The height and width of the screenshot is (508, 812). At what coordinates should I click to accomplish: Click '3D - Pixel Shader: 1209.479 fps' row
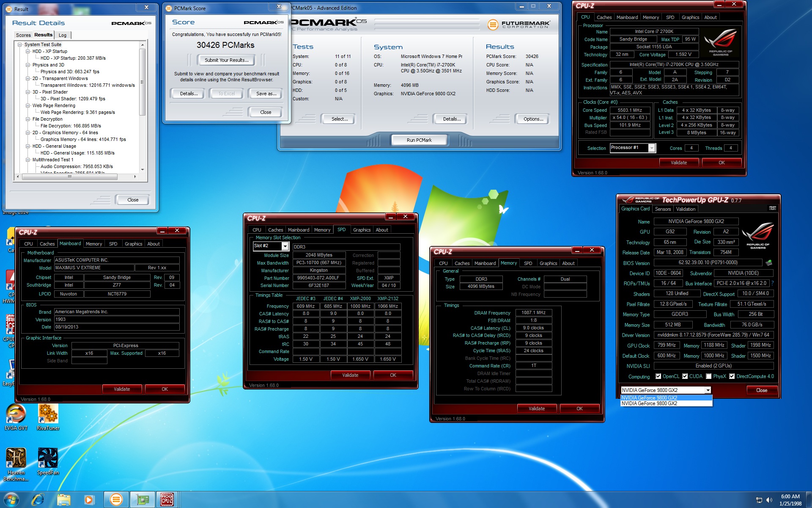pyautogui.click(x=73, y=99)
